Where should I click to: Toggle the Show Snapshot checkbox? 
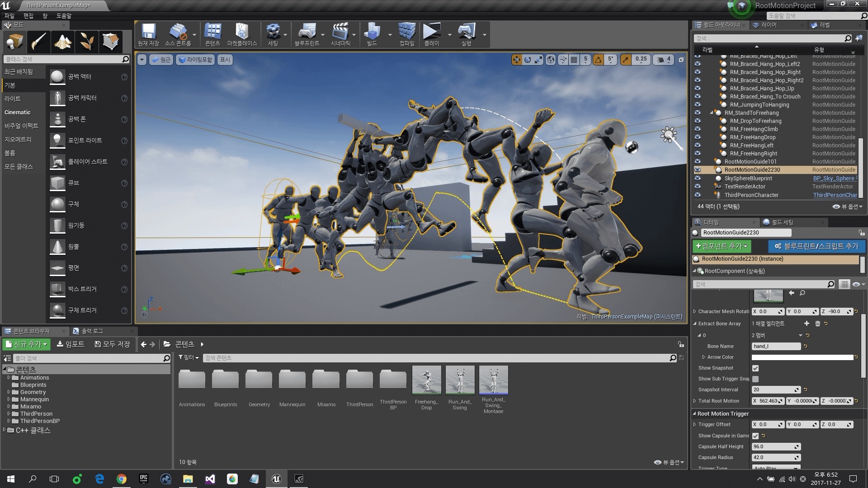tap(755, 368)
